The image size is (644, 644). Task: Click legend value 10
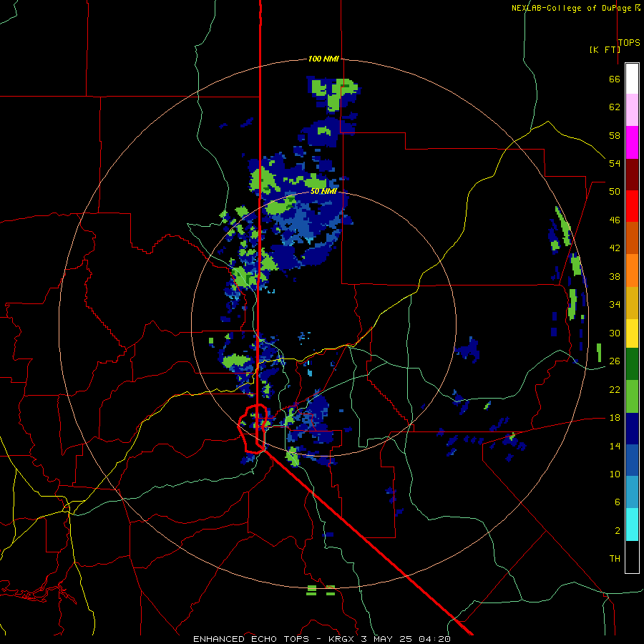[615, 474]
